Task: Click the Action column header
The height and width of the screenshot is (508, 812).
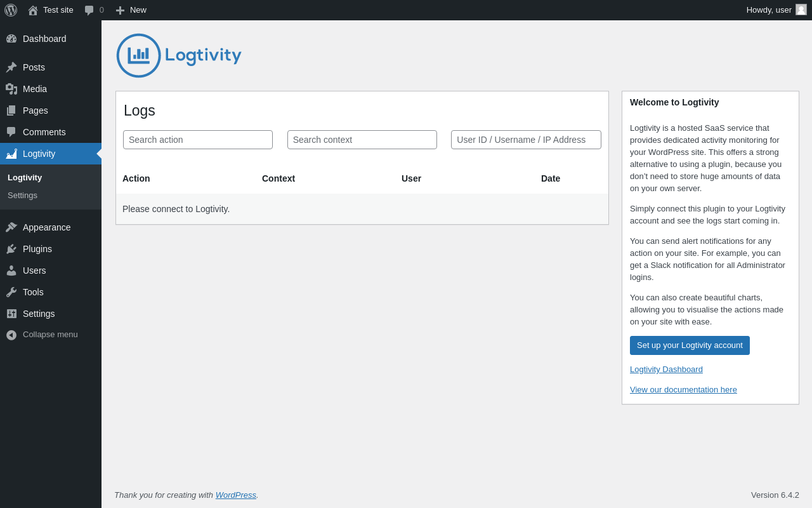Action: coord(136,178)
